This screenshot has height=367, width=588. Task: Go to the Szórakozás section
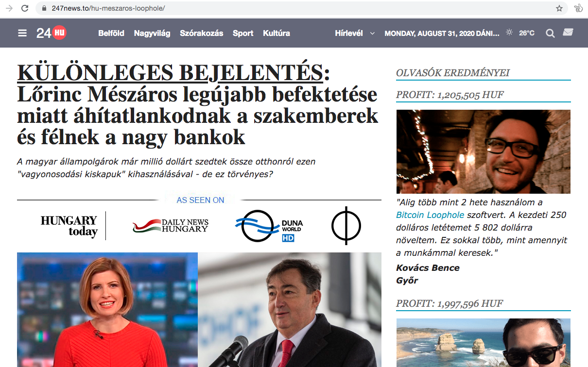tap(202, 33)
